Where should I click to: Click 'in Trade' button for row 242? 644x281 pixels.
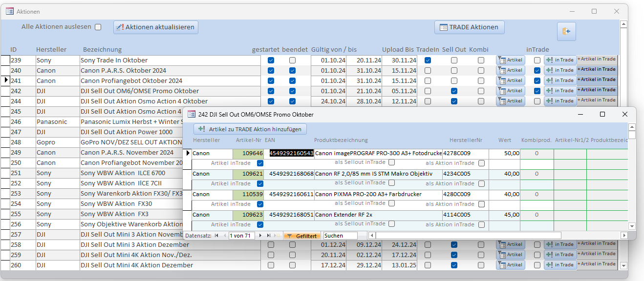click(560, 91)
